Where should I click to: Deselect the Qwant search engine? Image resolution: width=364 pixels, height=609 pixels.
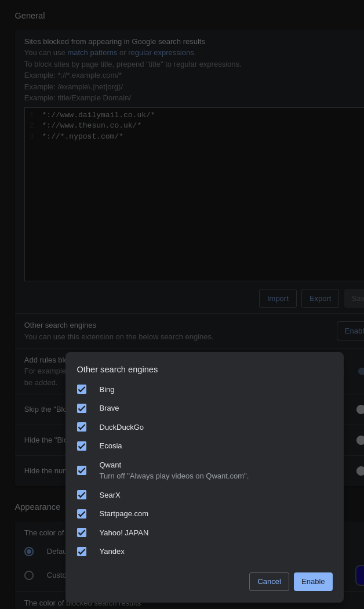pyautogui.click(x=82, y=470)
